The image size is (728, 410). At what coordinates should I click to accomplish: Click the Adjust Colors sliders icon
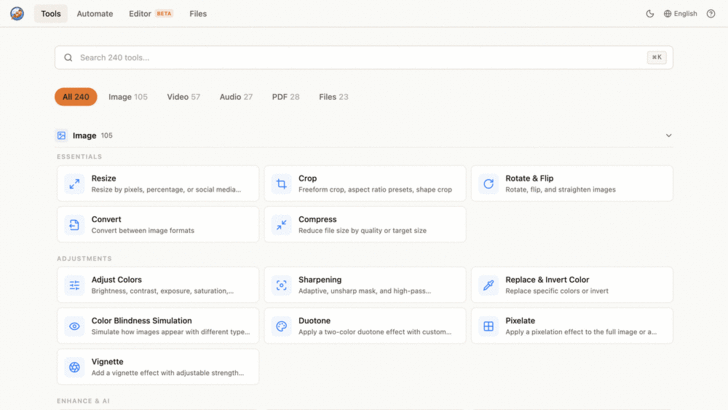pos(74,285)
